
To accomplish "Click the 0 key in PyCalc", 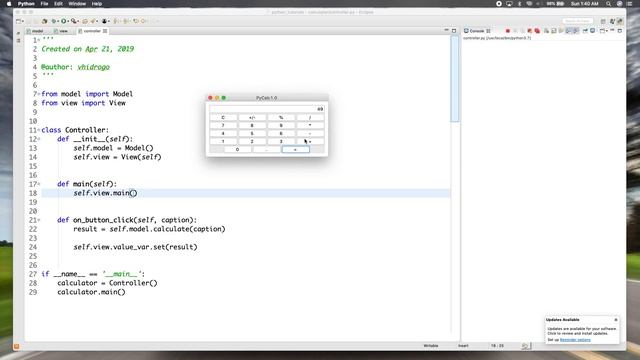I will (x=237, y=149).
